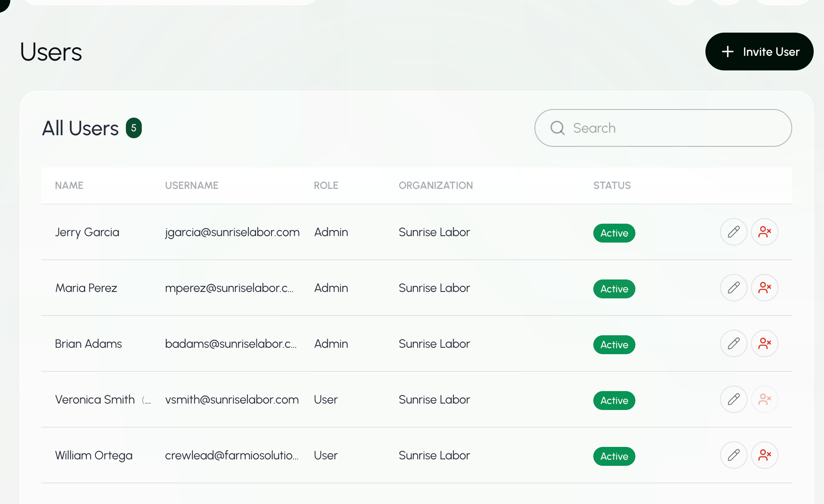The width and height of the screenshot is (824, 504).
Task: Select the Brian Adams name cell
Action: 89,344
